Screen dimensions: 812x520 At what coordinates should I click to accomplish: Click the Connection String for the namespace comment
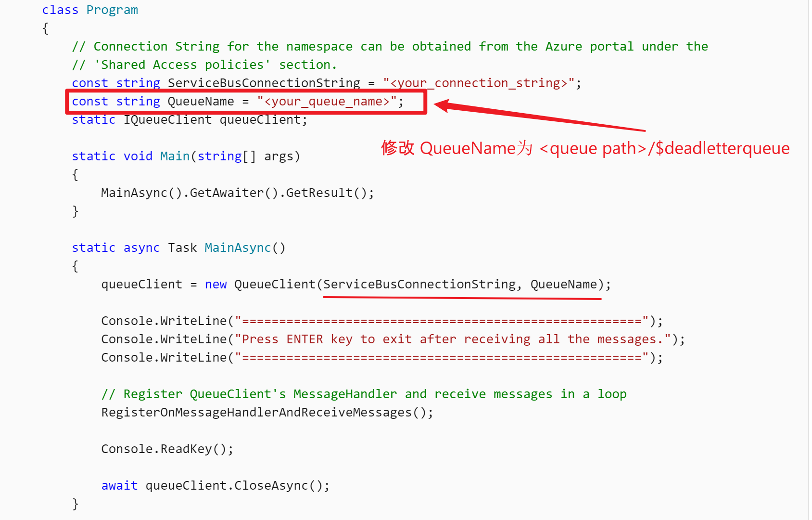(x=390, y=47)
